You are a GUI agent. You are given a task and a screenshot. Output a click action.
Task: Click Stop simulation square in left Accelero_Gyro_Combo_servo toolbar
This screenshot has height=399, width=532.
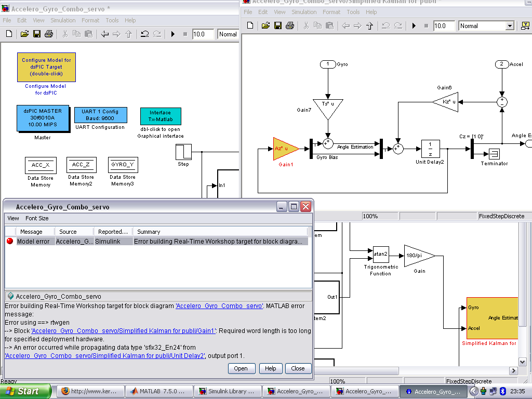(x=185, y=34)
